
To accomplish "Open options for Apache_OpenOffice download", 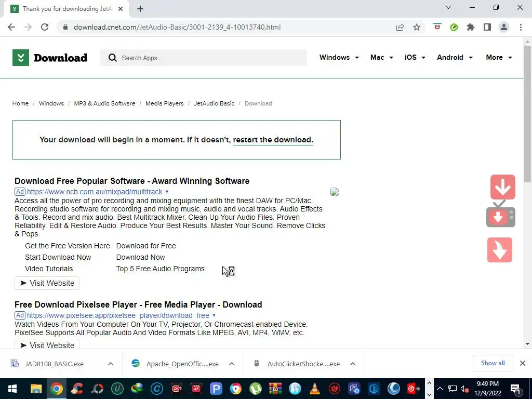I will 232,364.
